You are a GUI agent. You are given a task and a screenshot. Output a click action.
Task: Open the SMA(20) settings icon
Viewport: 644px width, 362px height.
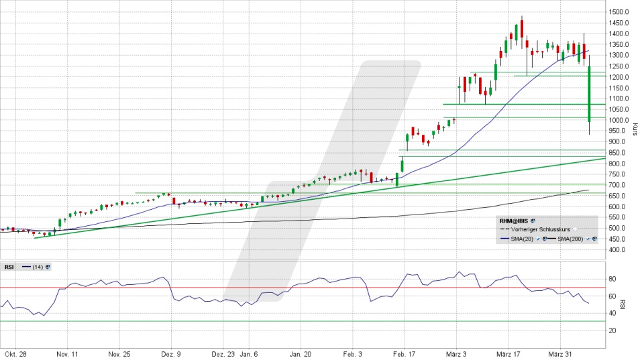pyautogui.click(x=545, y=239)
